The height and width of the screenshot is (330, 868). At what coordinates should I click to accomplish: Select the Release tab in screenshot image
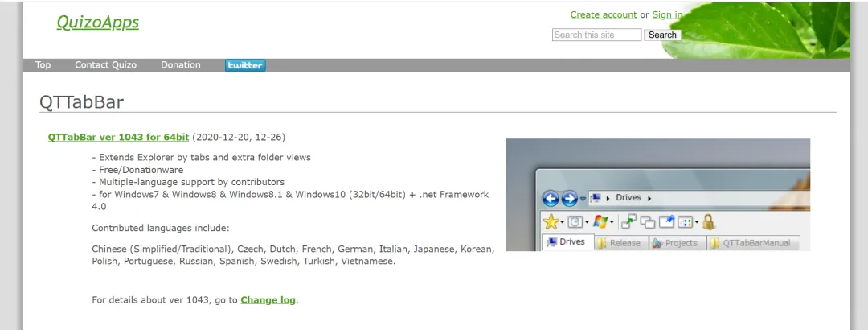[620, 243]
